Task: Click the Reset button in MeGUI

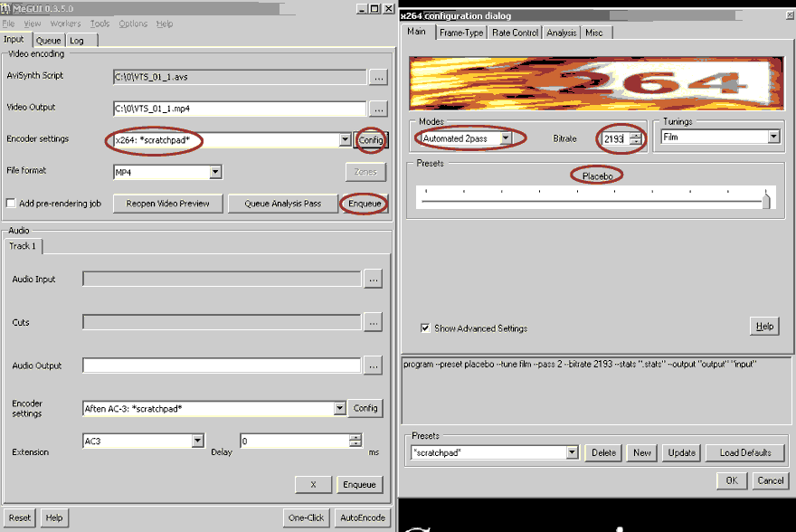Action: click(19, 518)
